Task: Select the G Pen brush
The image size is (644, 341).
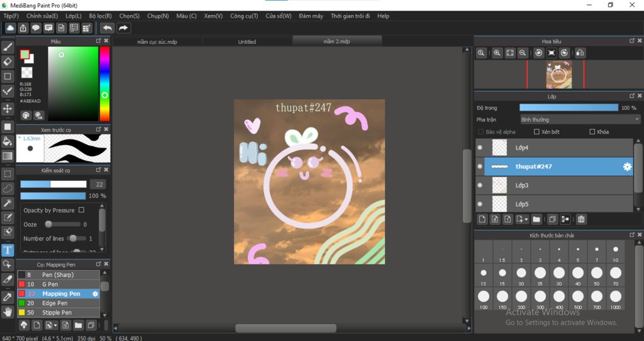Action: point(58,284)
